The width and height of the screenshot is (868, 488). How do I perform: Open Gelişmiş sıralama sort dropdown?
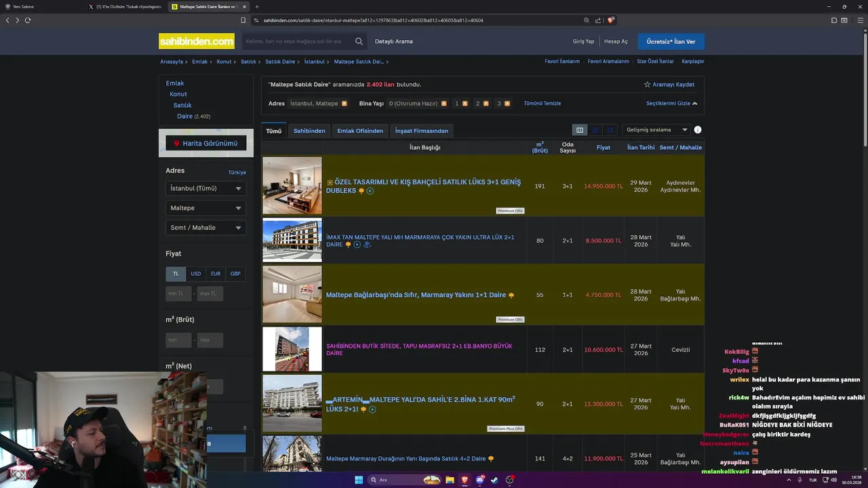click(656, 130)
